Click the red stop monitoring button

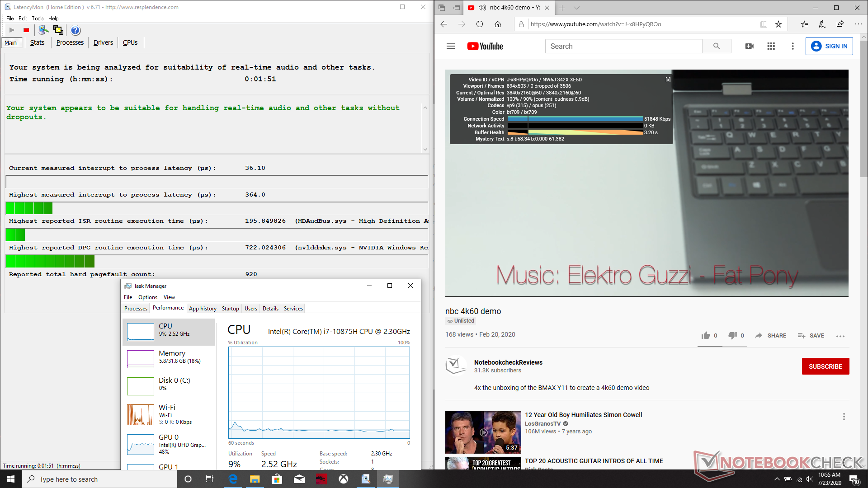tap(26, 30)
